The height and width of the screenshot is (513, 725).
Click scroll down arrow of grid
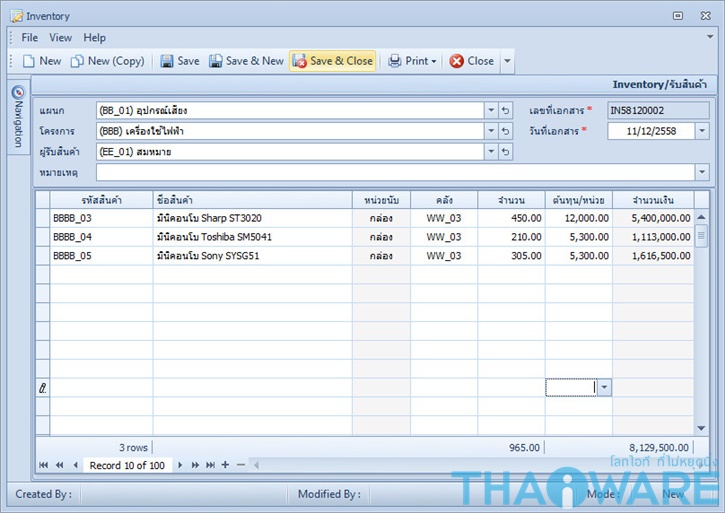(x=701, y=428)
